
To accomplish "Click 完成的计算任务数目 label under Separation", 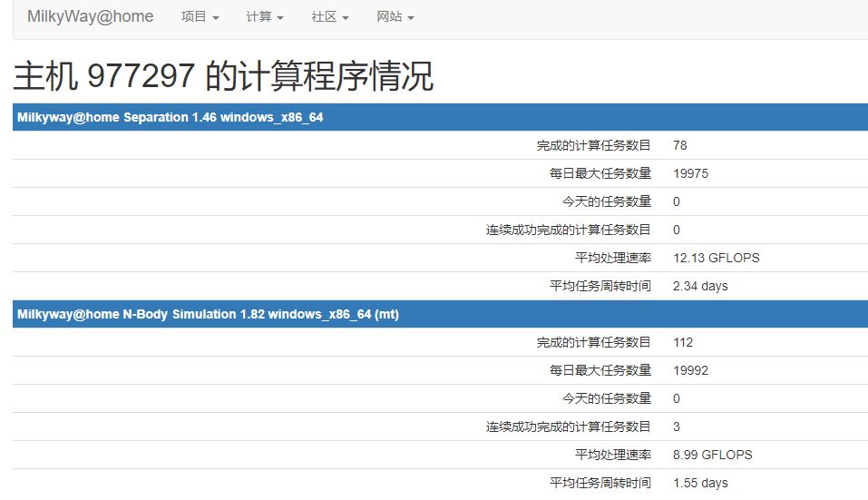I will [593, 145].
